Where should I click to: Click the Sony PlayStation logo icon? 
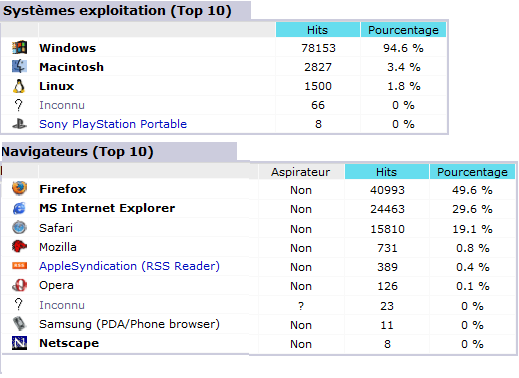pos(19,124)
